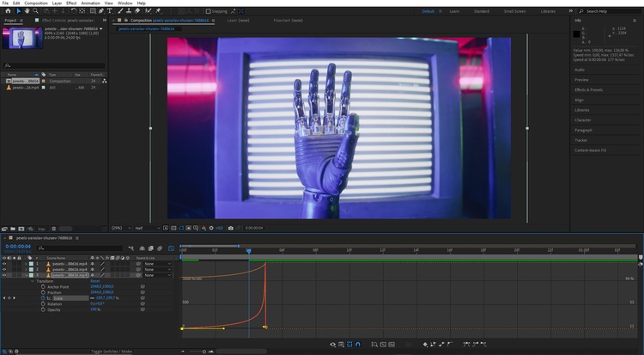Expand layer 1 properties arrow
Viewport: 644px width, 355px height.
pos(26,264)
